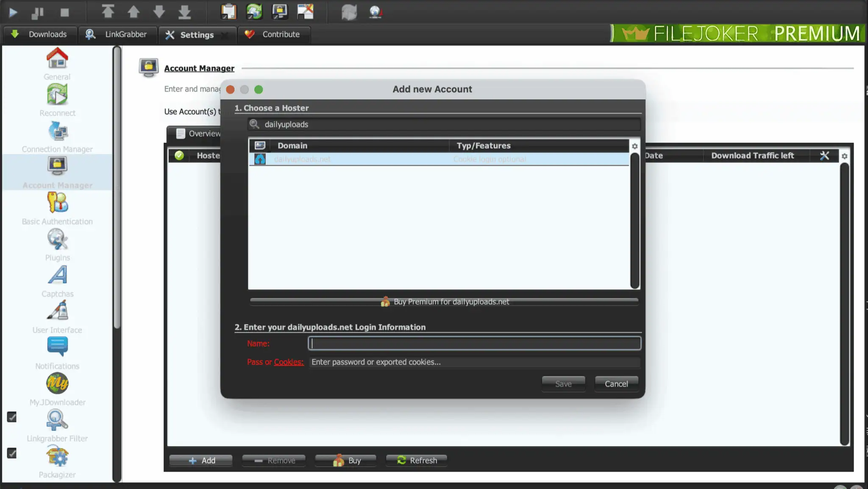Open User Interface settings in sidebar
Image resolution: width=868 pixels, height=489 pixels.
point(57,317)
